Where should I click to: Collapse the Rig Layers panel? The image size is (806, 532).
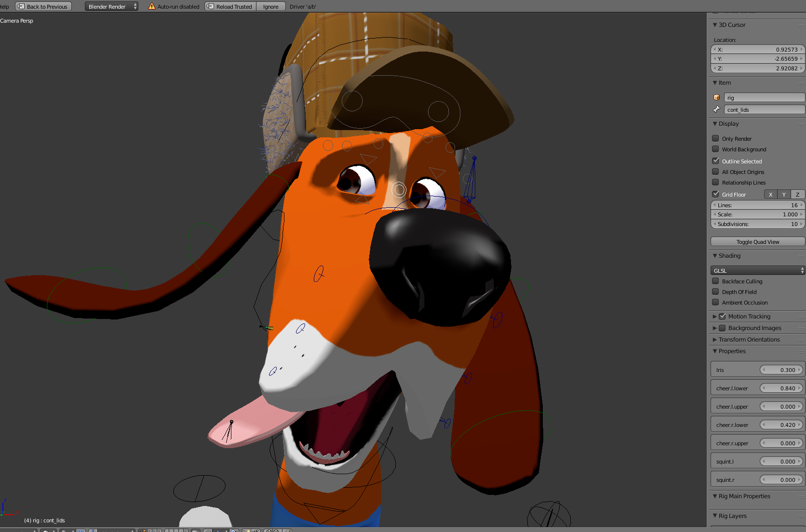click(715, 516)
